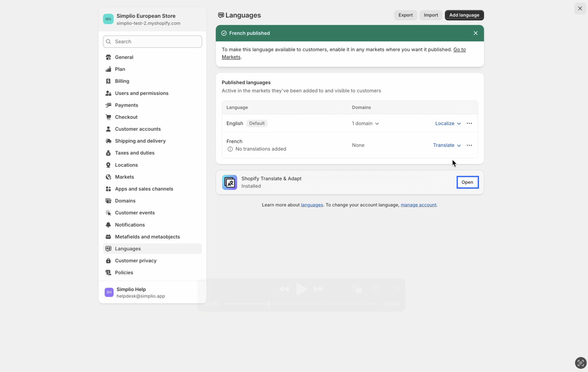Click the Markets globe icon in sidebar

coord(108,177)
